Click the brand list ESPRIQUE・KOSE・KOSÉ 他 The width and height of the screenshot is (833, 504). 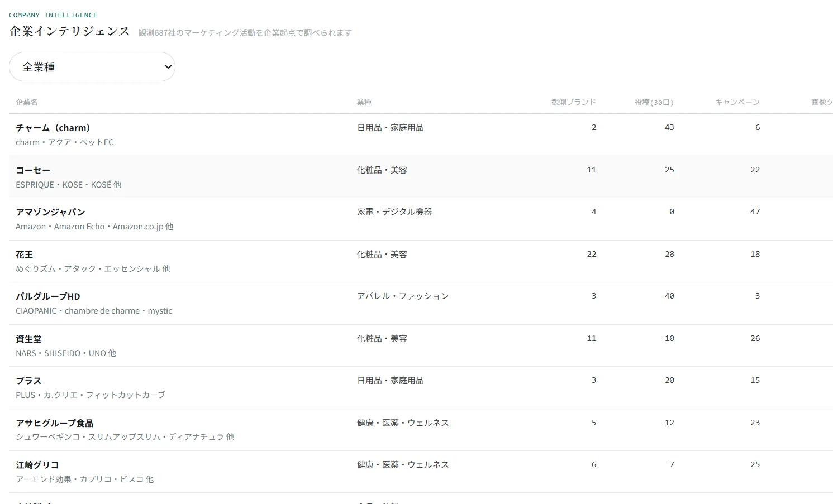tap(68, 185)
